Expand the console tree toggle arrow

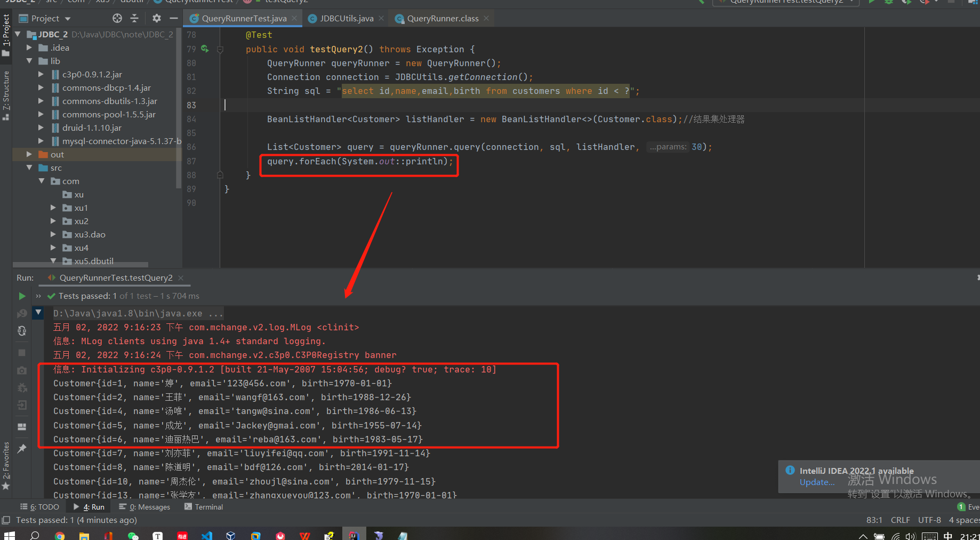[x=38, y=312]
